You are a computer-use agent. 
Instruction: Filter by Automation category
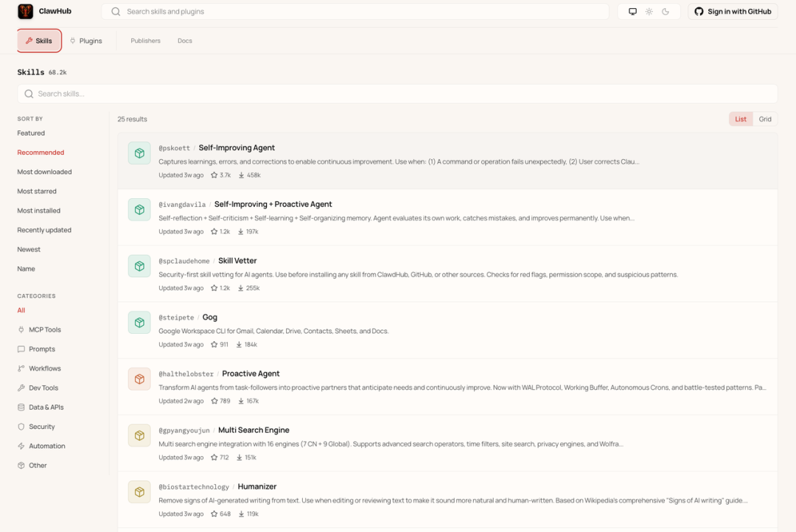click(x=41, y=446)
